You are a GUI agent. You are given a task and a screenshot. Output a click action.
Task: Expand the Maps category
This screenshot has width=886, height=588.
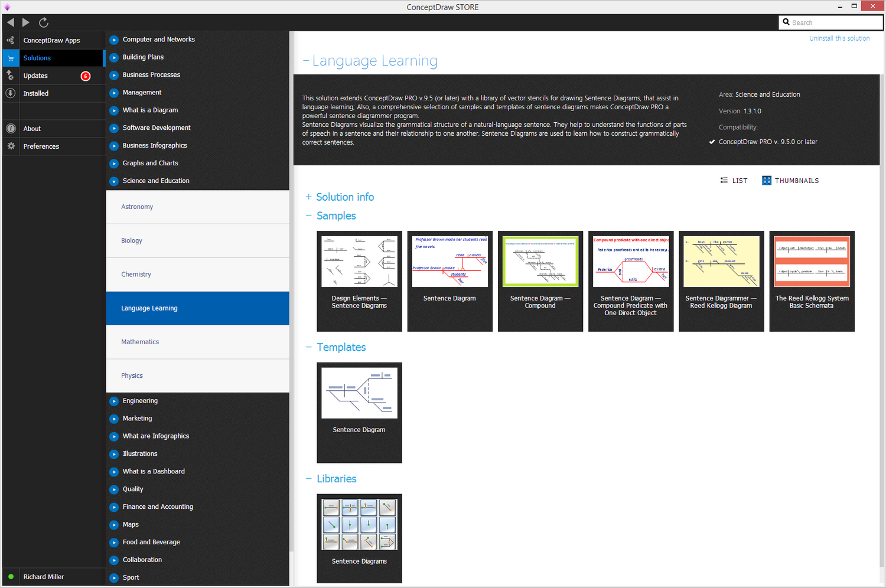pyautogui.click(x=114, y=525)
